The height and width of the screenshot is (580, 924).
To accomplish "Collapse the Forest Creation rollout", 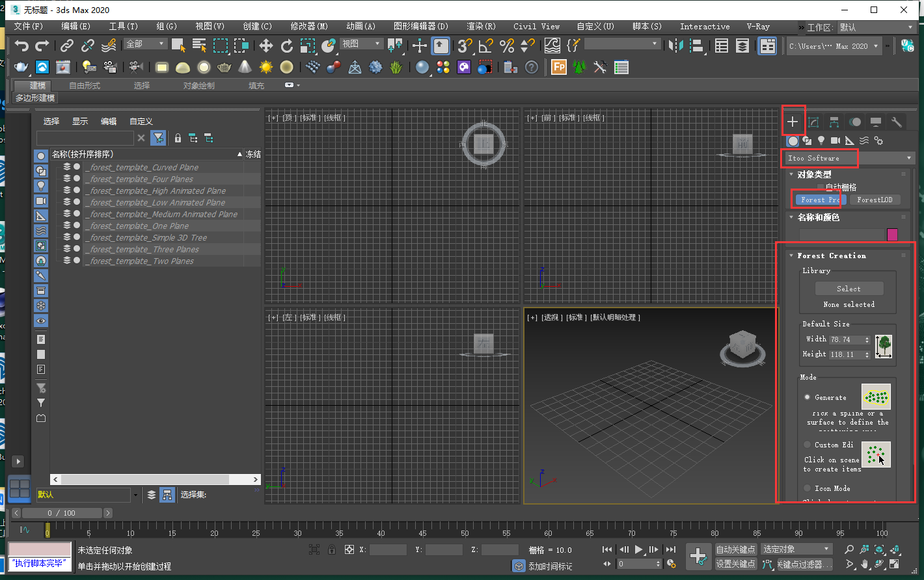I will click(x=791, y=256).
